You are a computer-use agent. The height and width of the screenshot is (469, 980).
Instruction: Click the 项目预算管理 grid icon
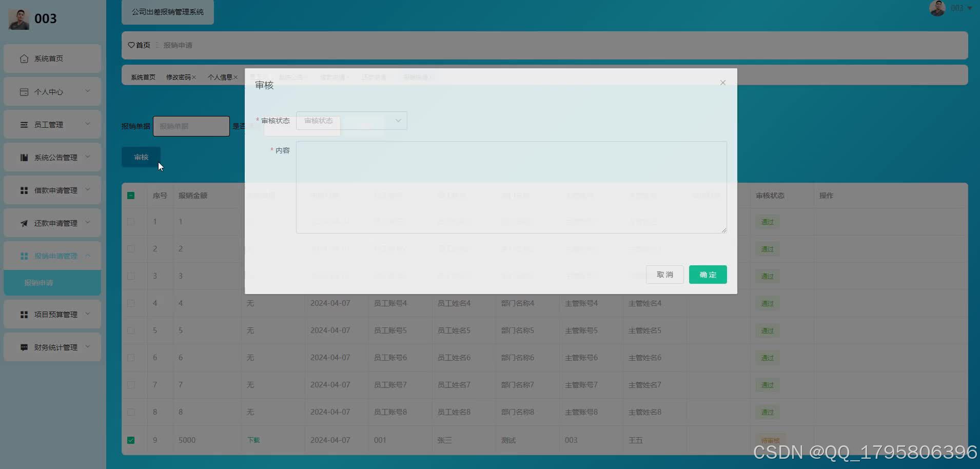(24, 315)
